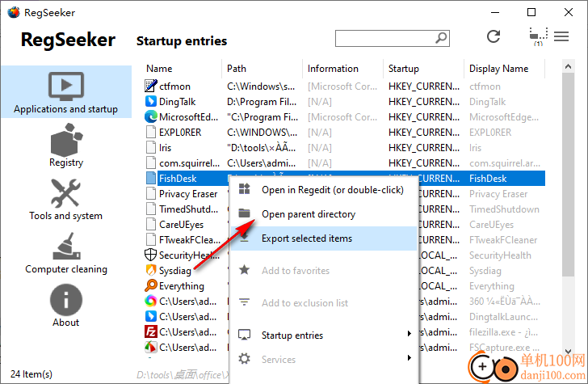Click the FileZilla red icon in list
This screenshot has height=384, width=588.
[151, 331]
